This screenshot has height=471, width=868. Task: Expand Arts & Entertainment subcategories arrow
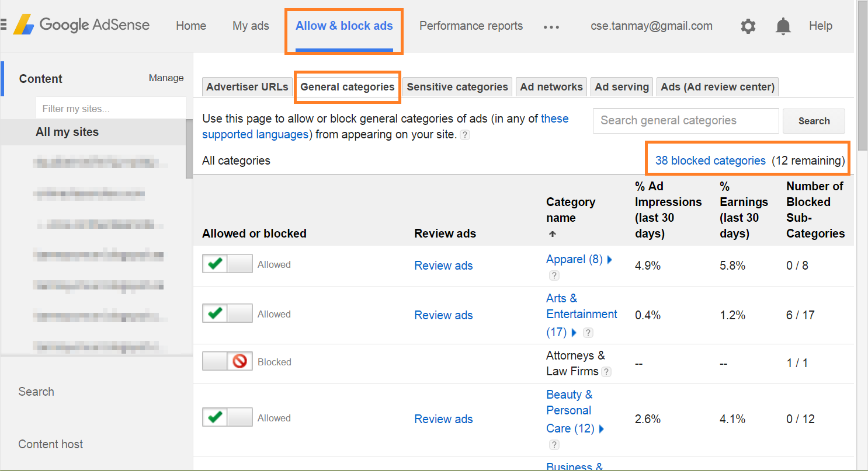click(574, 333)
